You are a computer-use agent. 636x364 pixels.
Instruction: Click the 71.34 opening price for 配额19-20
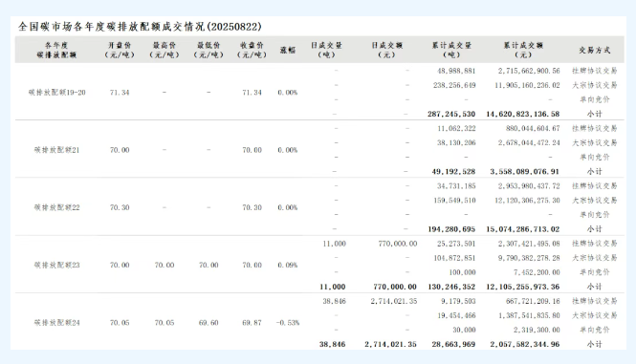pos(120,93)
